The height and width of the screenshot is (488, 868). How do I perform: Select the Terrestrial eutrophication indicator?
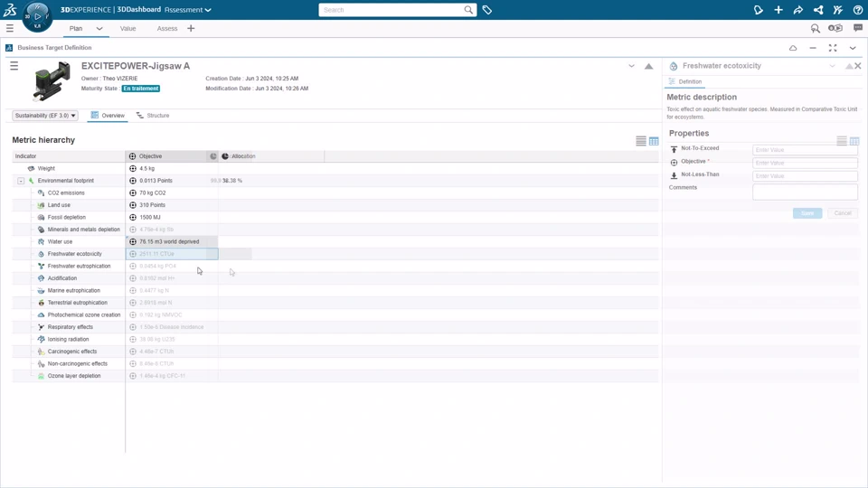(x=77, y=303)
